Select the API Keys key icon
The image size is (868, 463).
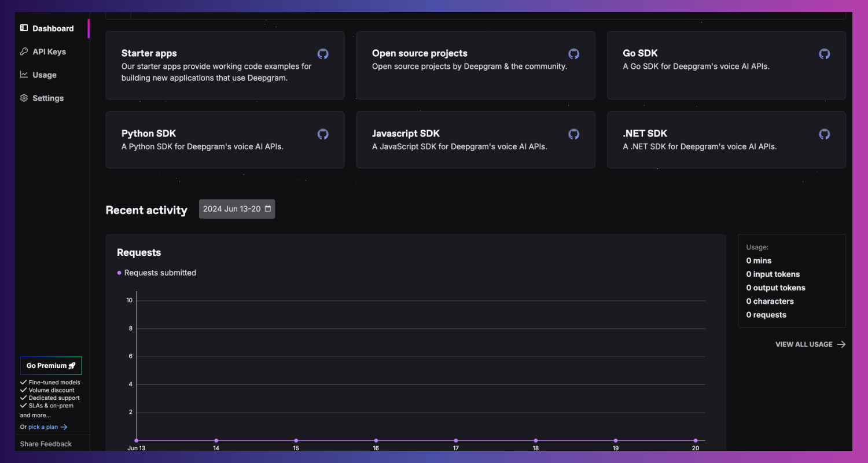[x=24, y=51]
